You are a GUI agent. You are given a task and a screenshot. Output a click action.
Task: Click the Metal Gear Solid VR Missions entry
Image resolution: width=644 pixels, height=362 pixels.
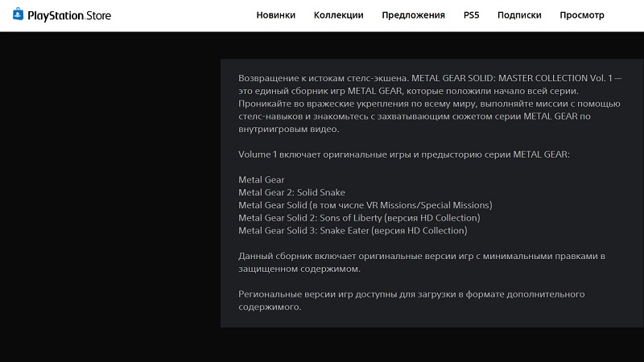365,205
